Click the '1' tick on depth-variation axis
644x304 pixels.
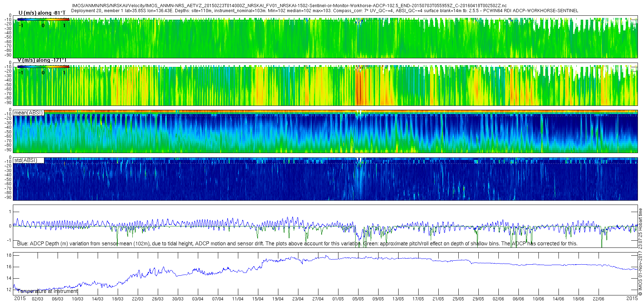10,212
